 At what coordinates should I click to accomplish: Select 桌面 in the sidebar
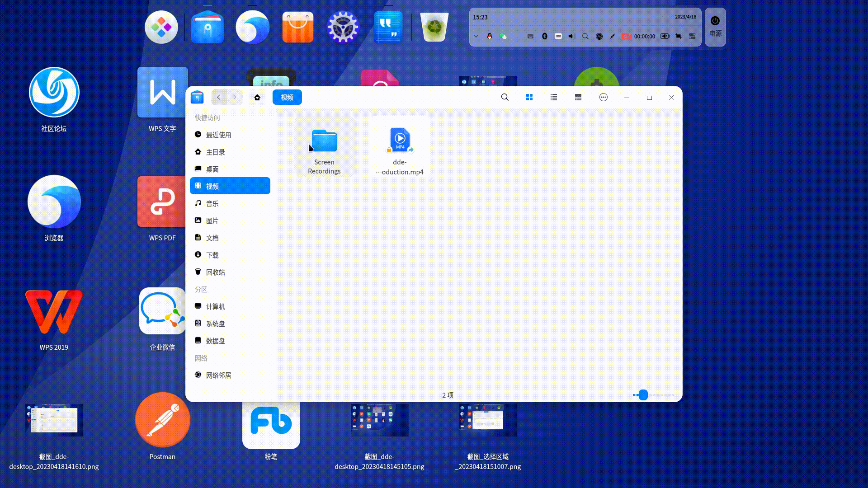tap(230, 169)
